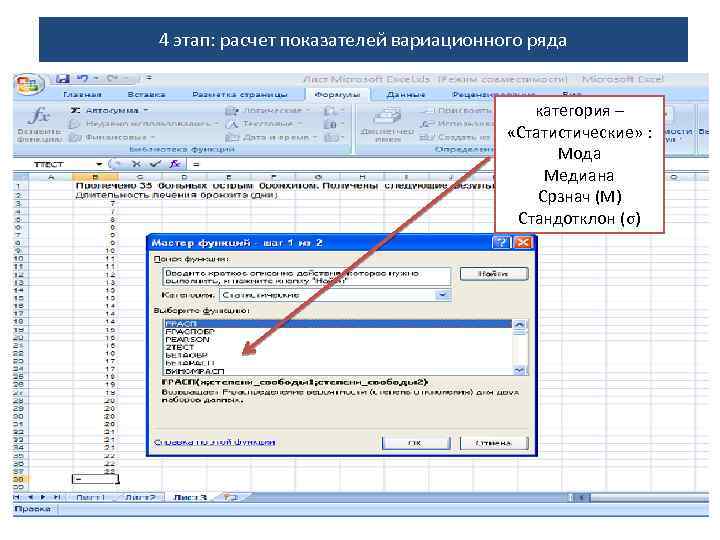Switch to the Data (Данные) tab
720x540 pixels.
click(405, 95)
